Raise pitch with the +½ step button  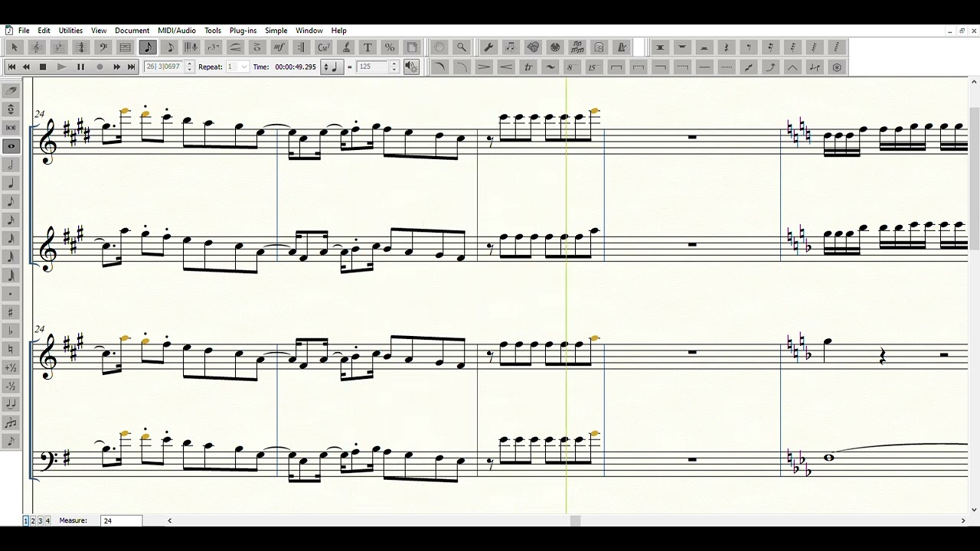tap(11, 367)
